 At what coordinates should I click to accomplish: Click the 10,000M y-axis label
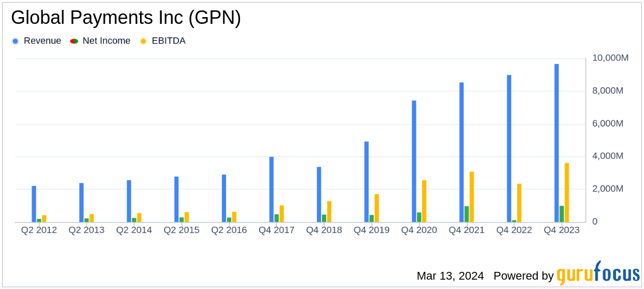610,58
